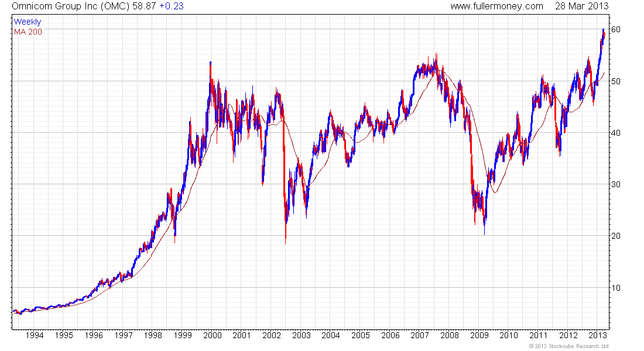Click the x-axis label '2008'
The image size is (644, 351).
tap(450, 335)
